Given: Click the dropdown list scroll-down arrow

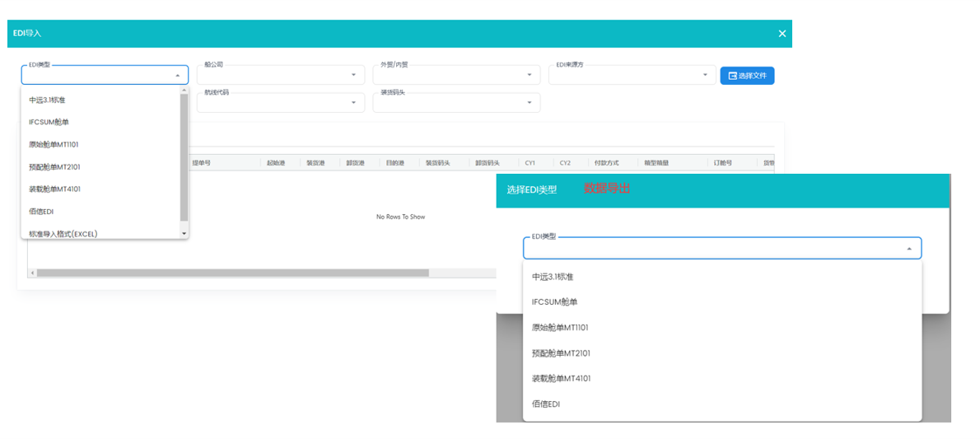Looking at the screenshot, I should click(184, 234).
